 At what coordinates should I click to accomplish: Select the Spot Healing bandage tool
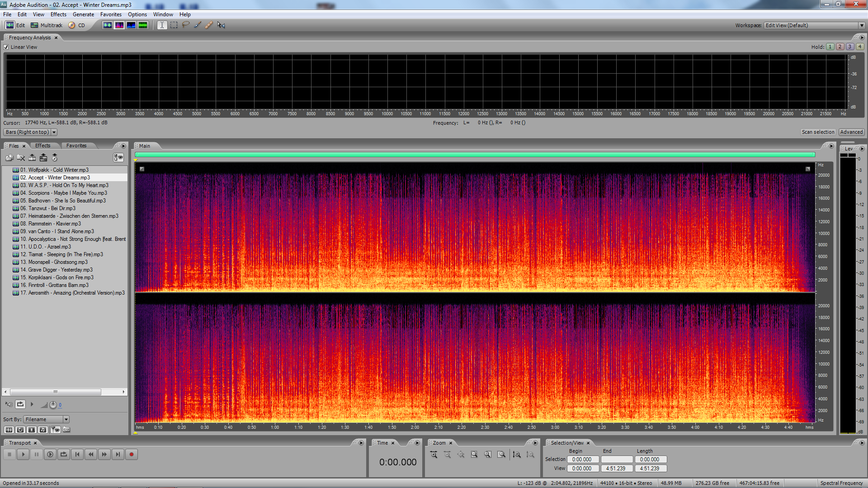coord(209,25)
